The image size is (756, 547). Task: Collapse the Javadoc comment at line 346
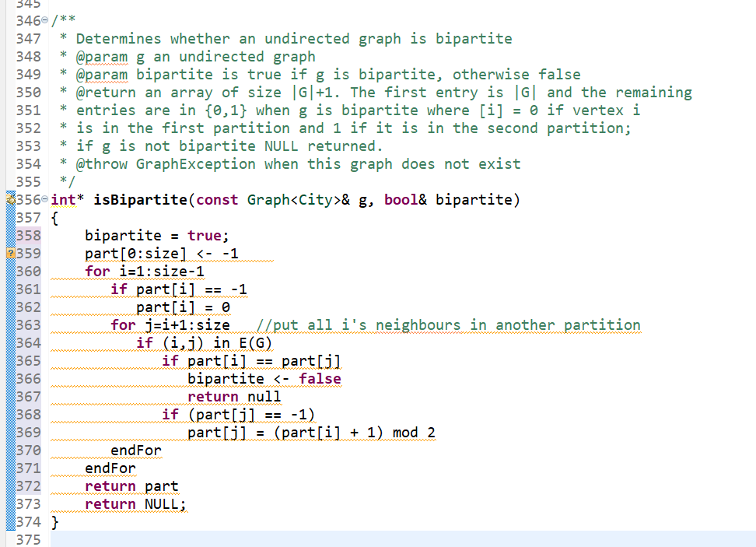[44, 20]
